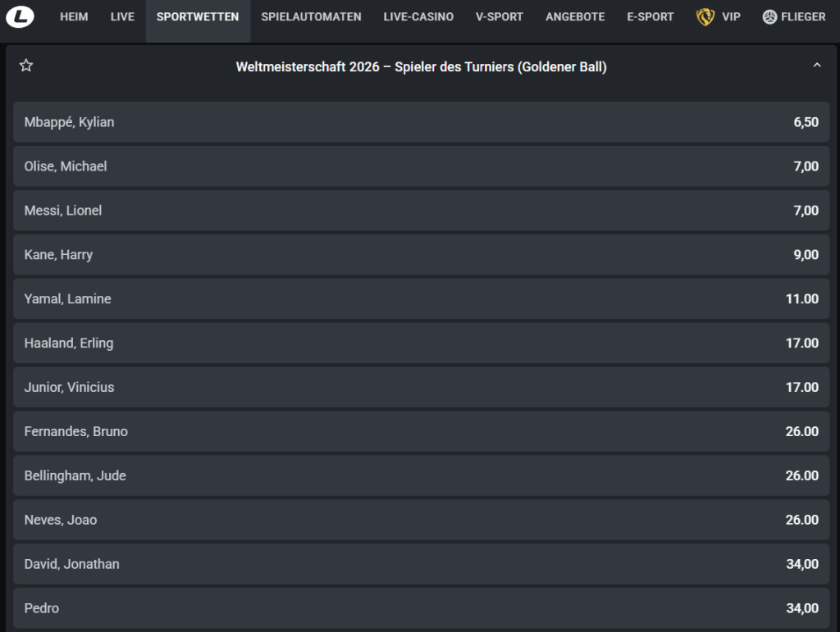Select the SPORTWETTEN tab
The image size is (840, 632).
point(198,17)
